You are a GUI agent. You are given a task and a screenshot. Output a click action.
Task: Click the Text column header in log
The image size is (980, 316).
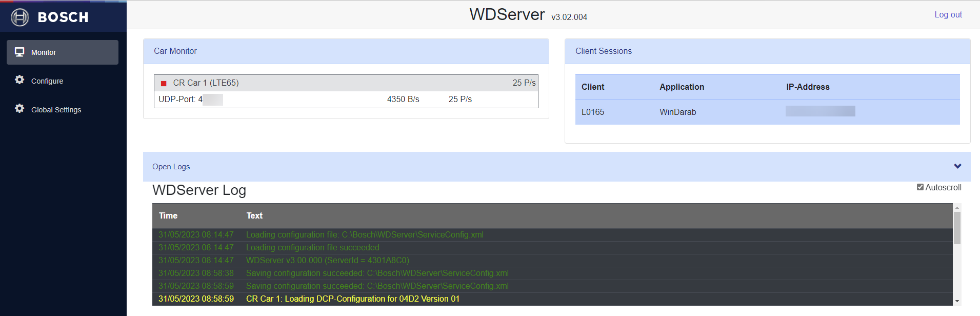(x=254, y=215)
